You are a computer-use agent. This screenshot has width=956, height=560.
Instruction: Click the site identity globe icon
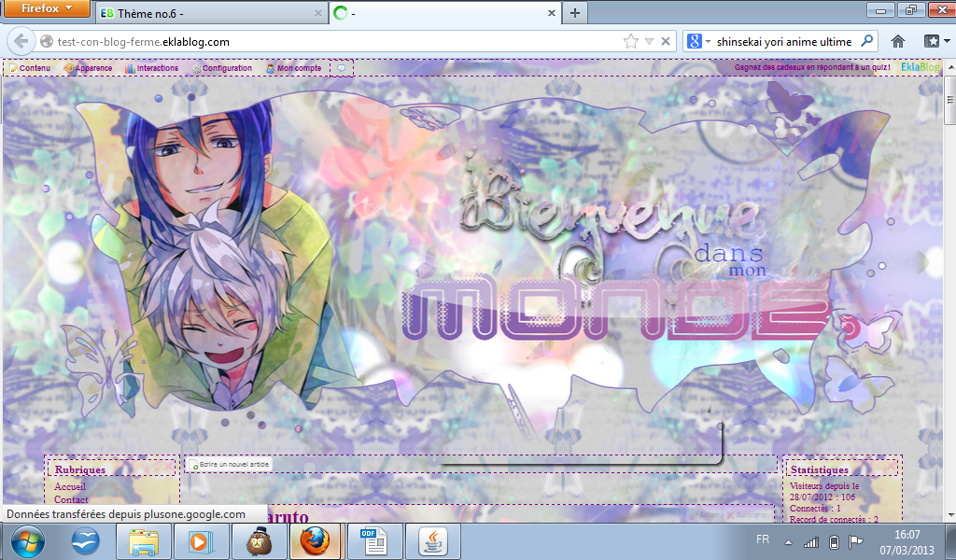[47, 41]
